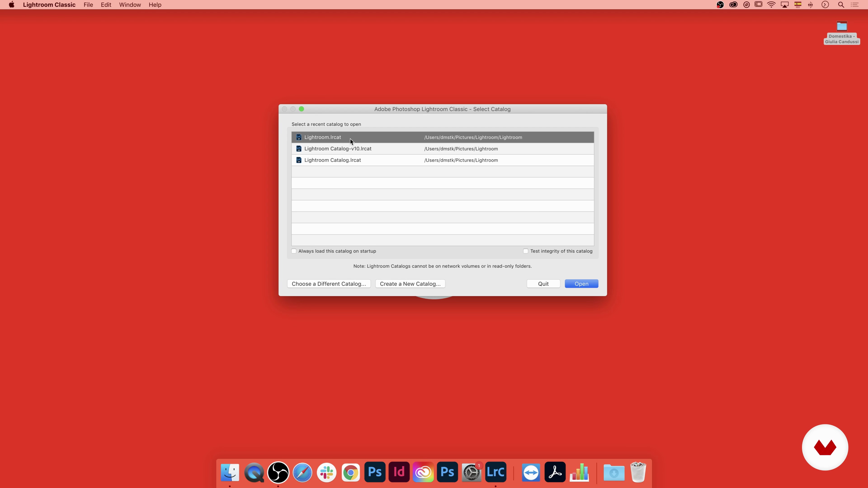Launch QuickTime Player from the Dock
This screenshot has width=868, height=488.
click(254, 472)
